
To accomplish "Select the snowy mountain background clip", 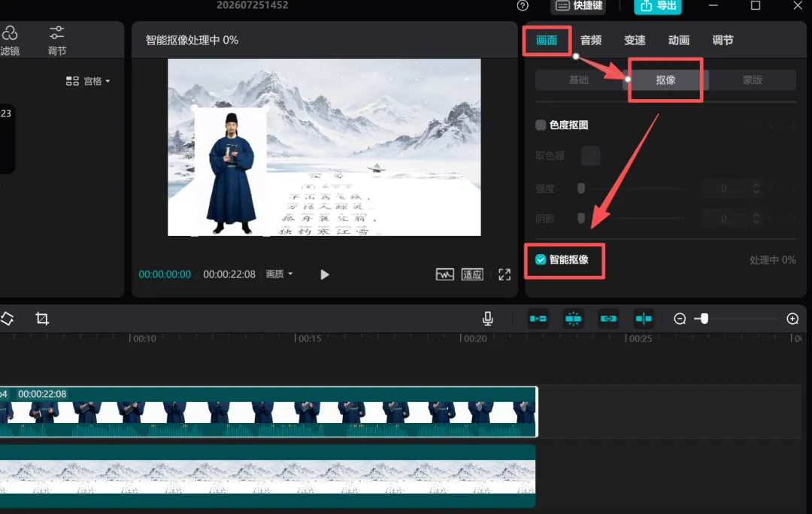I will tap(268, 476).
